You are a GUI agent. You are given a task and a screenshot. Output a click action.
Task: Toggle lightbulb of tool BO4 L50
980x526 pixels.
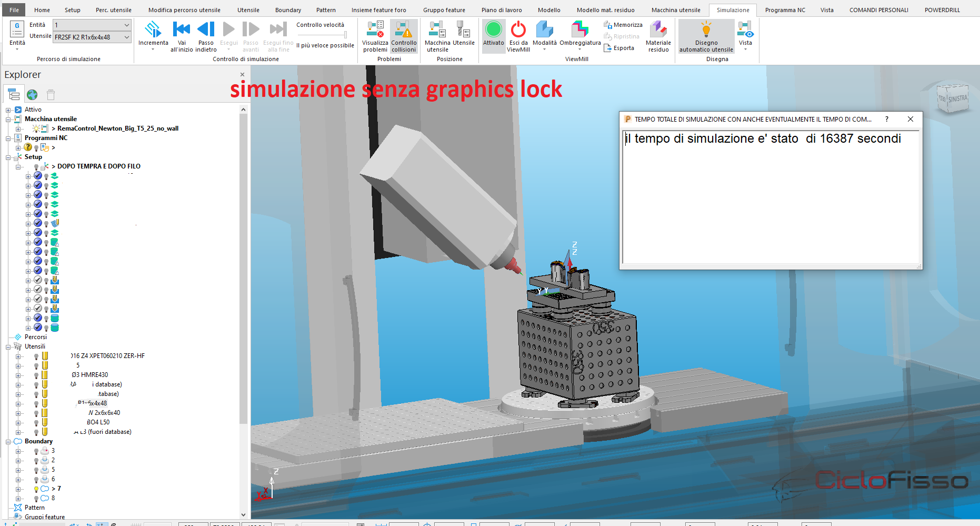click(x=36, y=423)
